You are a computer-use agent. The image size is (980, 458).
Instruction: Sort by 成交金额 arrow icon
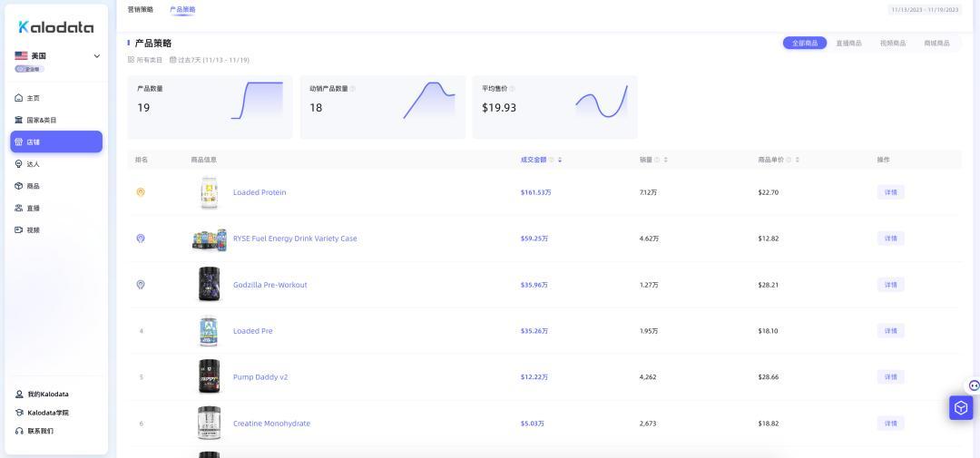[x=560, y=160]
